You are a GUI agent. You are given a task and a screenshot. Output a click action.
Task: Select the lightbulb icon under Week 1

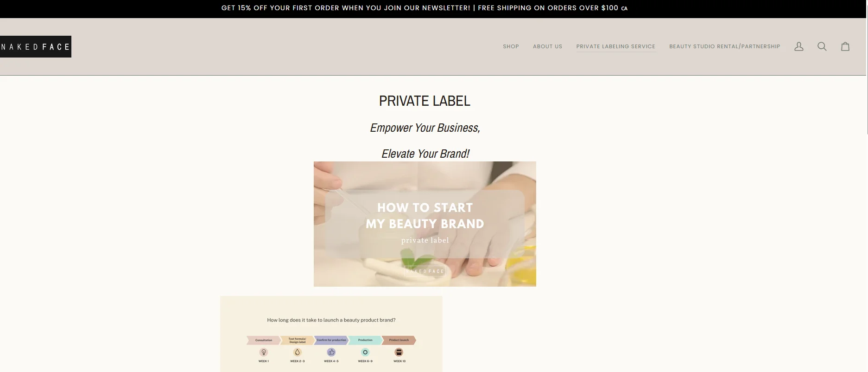(263, 353)
